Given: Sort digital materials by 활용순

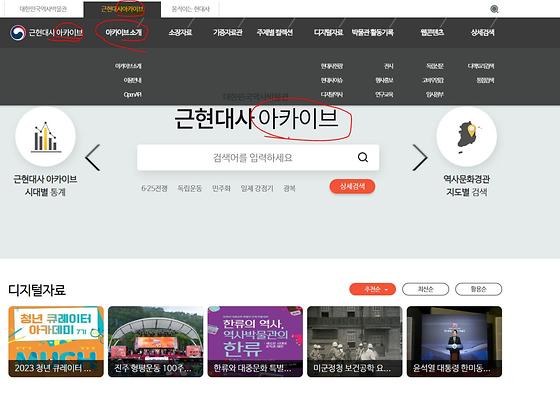Looking at the screenshot, I should [x=479, y=289].
